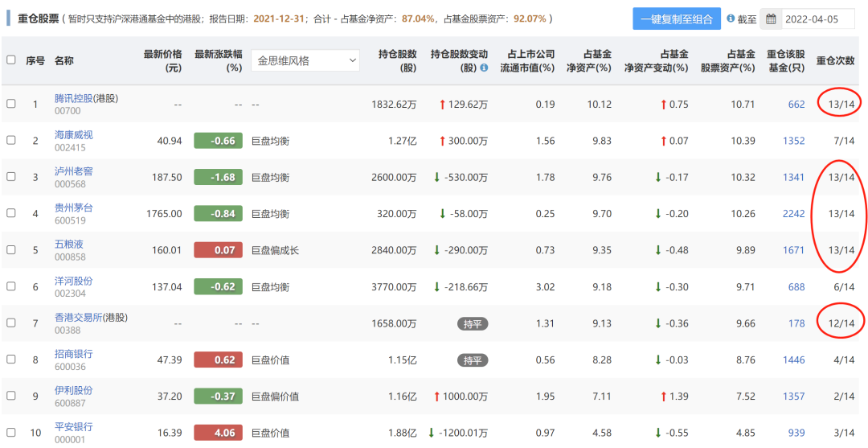Click the -1.68 change badge for 泸州老窖
This screenshot has width=868, height=448.
(x=218, y=177)
